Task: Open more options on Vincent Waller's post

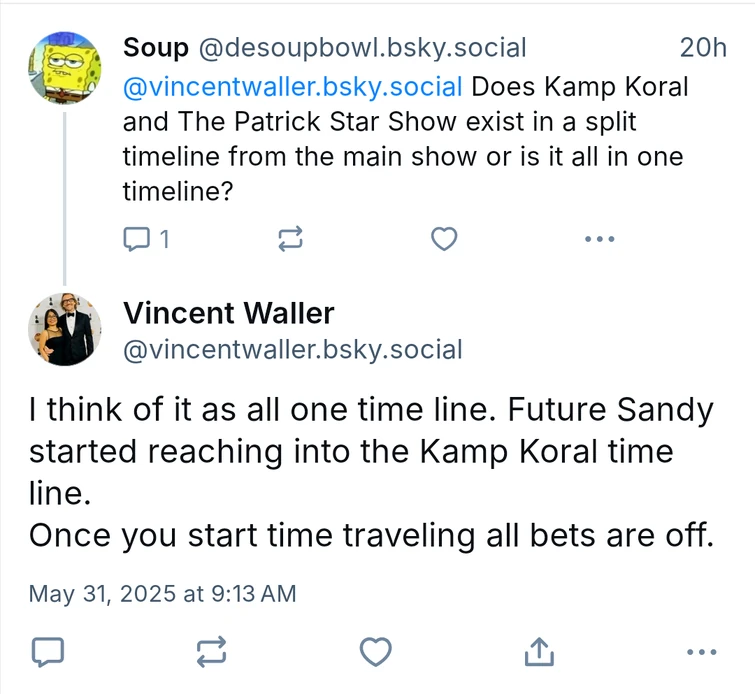Action: point(703,652)
